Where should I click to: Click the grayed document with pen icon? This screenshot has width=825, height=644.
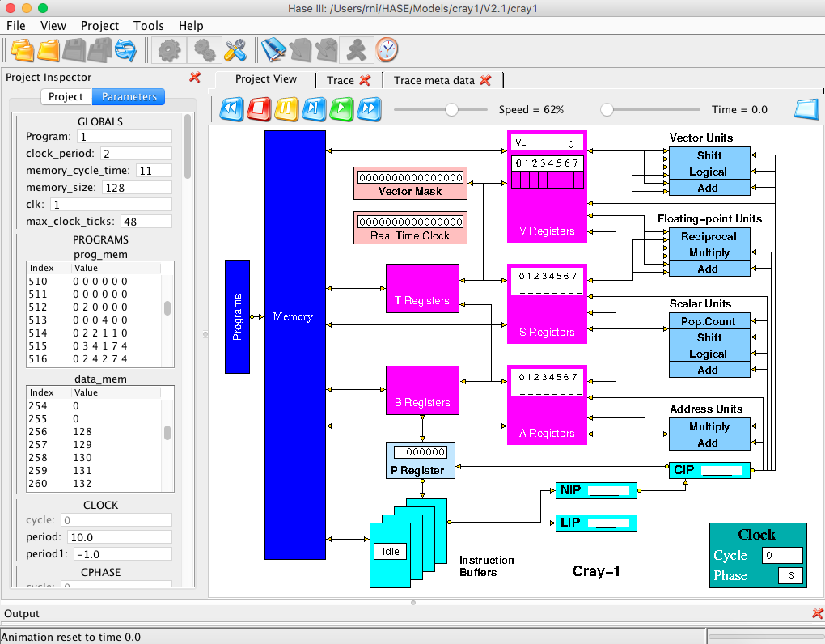click(300, 50)
